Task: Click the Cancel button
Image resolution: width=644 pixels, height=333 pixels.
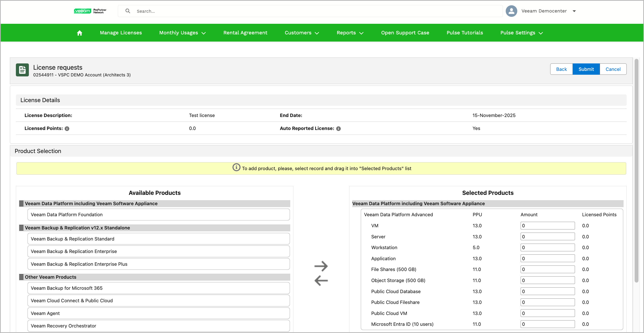Action: tap(613, 69)
